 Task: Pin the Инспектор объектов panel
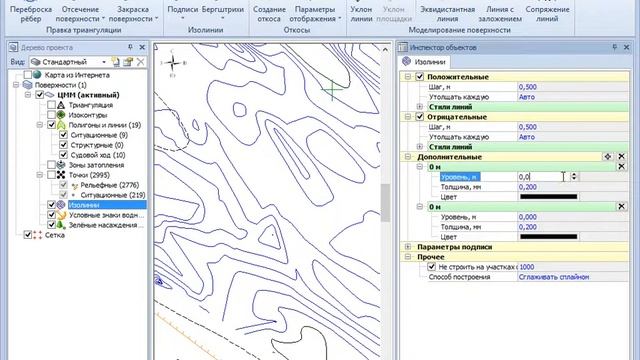pos(614,47)
